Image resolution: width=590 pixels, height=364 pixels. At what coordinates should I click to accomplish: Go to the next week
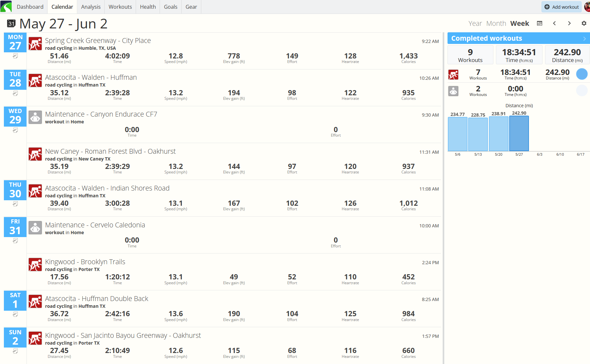click(569, 23)
